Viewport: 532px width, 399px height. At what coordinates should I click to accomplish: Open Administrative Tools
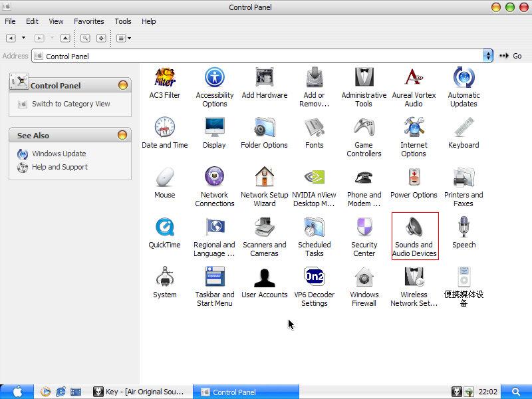(364, 88)
